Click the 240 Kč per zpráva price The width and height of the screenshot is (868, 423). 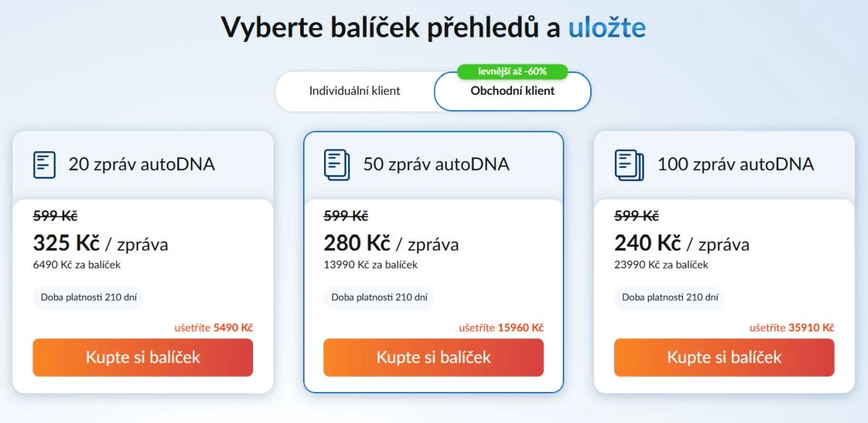[x=682, y=243]
